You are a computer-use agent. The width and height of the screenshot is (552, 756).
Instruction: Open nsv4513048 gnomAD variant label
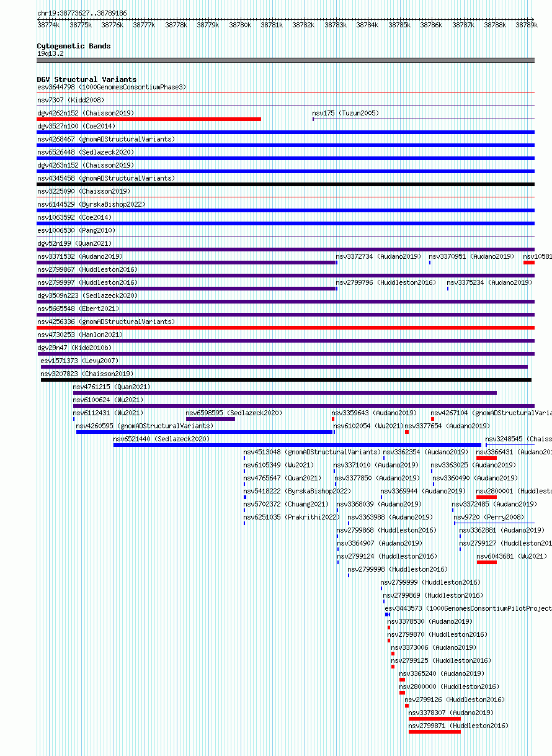[x=312, y=452]
